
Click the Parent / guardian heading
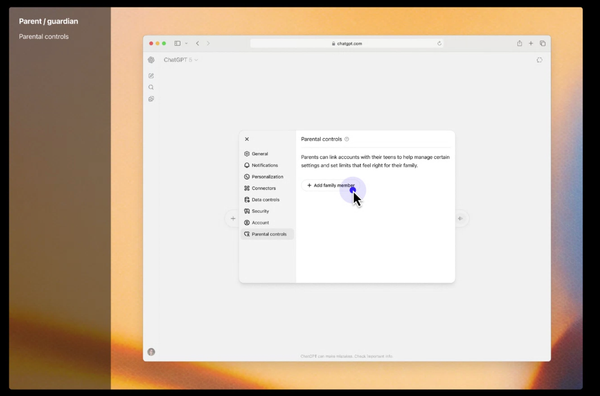48,21
